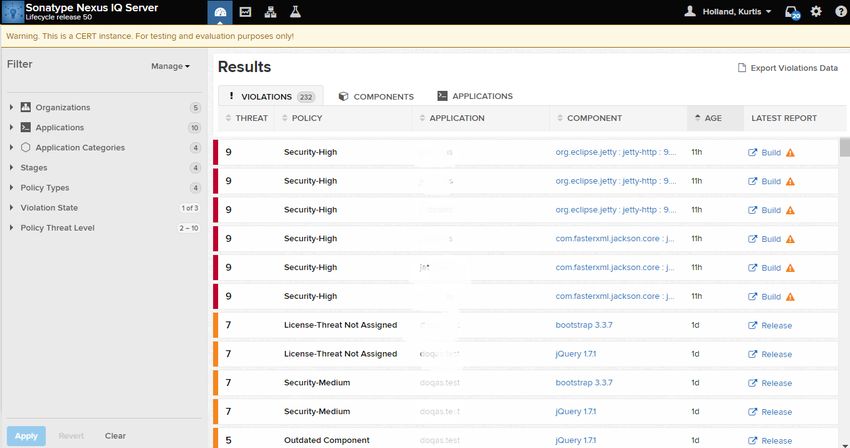Open Release report link for bootstrap 3.3.7 License row

coord(776,326)
